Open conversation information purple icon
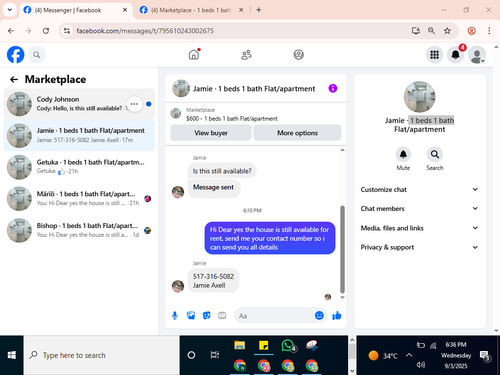Viewport: 500px width, 375px height. tap(333, 88)
